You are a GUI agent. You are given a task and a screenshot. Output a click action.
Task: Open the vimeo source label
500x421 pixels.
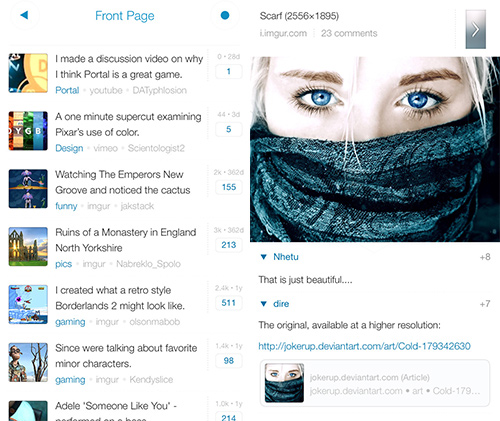click(x=105, y=148)
